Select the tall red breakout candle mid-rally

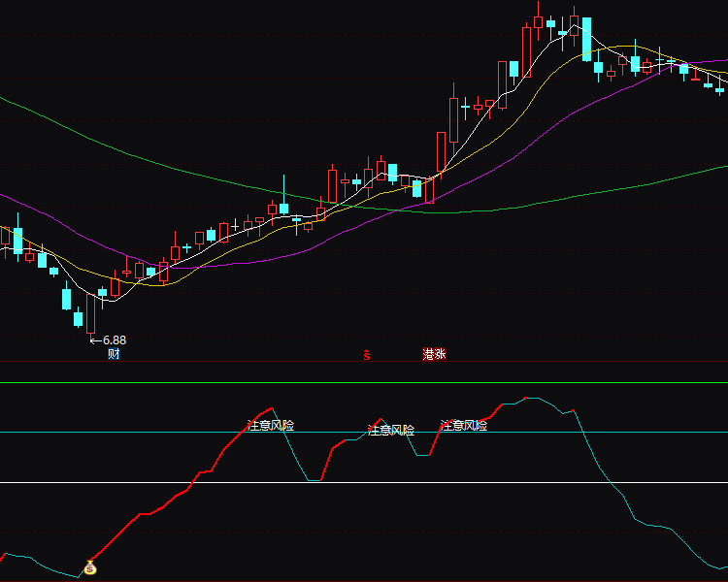(453, 119)
